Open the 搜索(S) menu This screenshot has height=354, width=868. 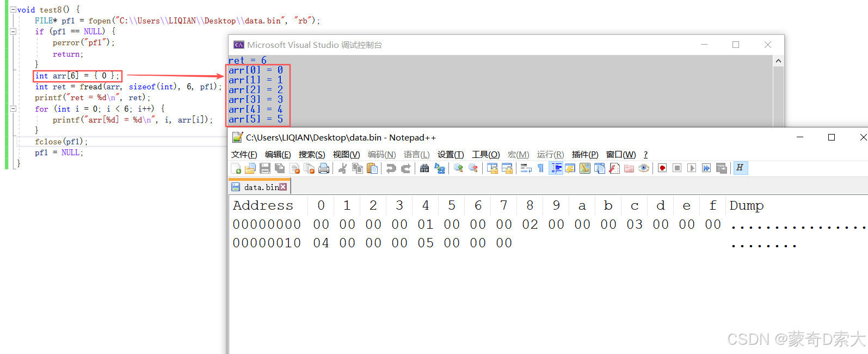point(312,155)
